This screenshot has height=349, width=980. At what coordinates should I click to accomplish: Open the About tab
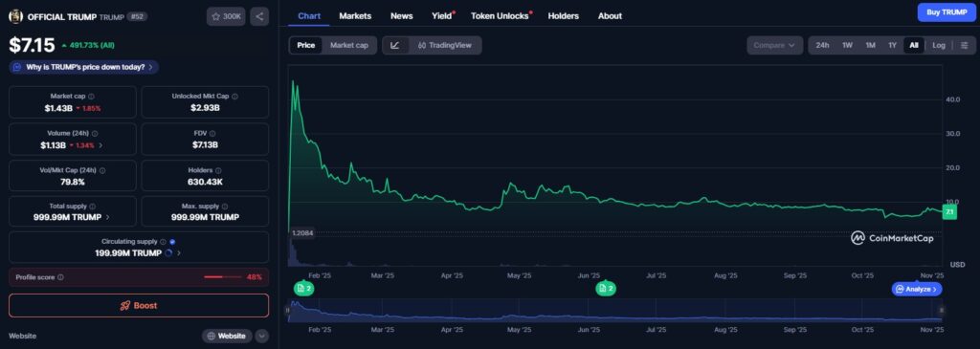[x=610, y=15]
